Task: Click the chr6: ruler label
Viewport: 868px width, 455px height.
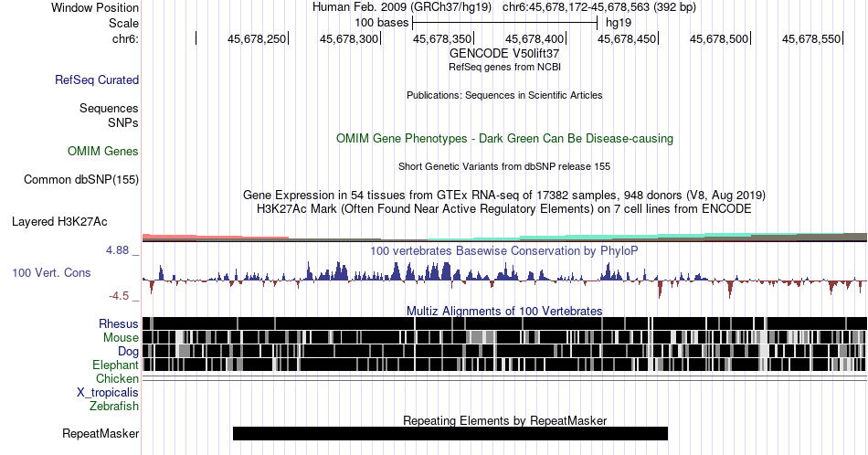Action: click(125, 38)
